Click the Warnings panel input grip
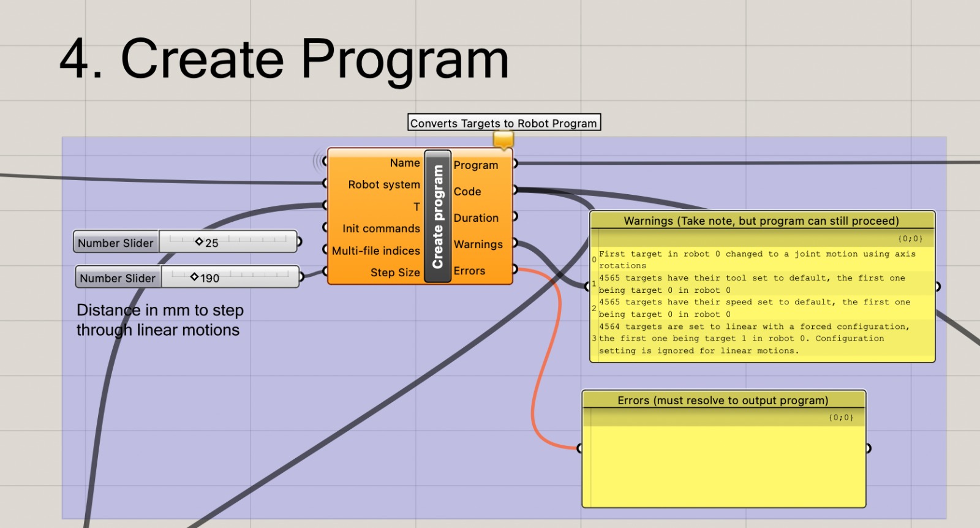The width and height of the screenshot is (980, 528). coord(588,286)
